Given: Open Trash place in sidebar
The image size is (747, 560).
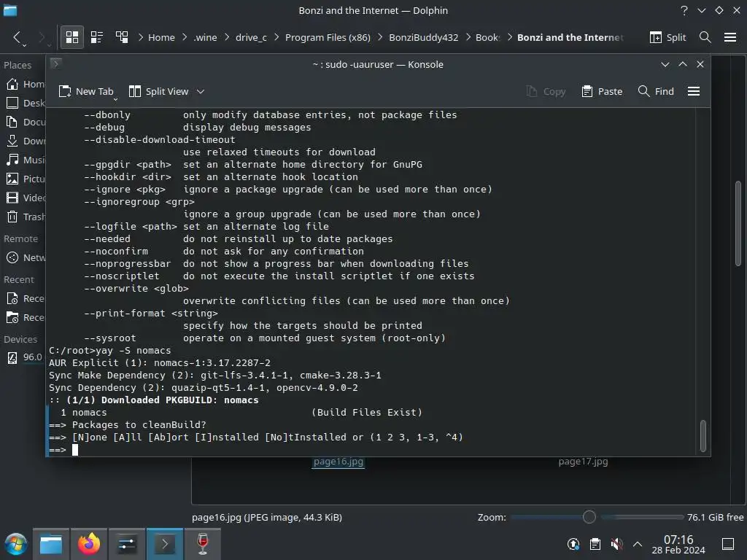Looking at the screenshot, I should [x=25, y=217].
